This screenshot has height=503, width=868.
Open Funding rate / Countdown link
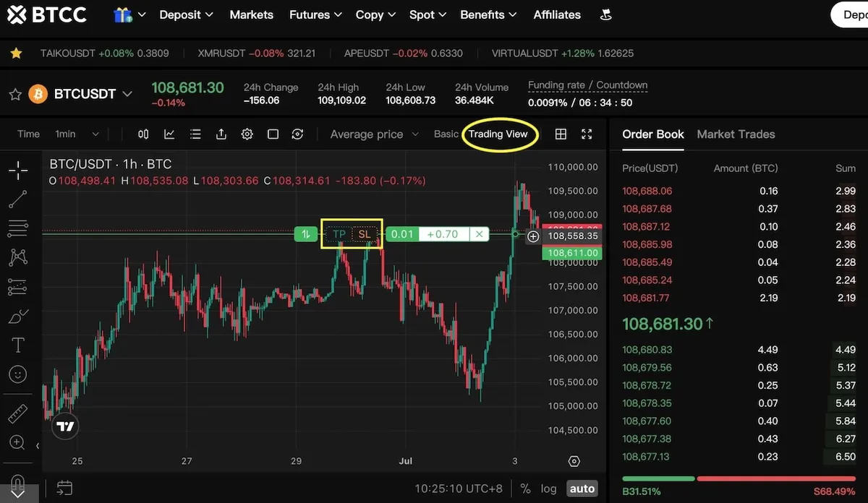click(587, 85)
